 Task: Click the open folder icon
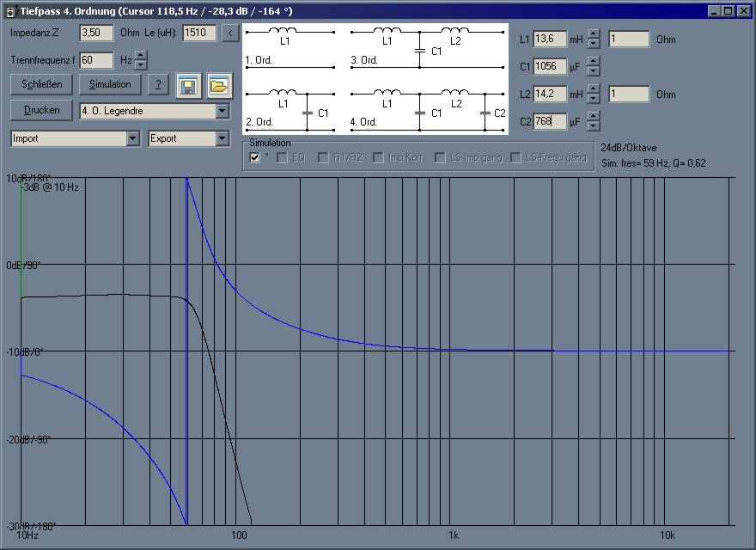tap(219, 86)
